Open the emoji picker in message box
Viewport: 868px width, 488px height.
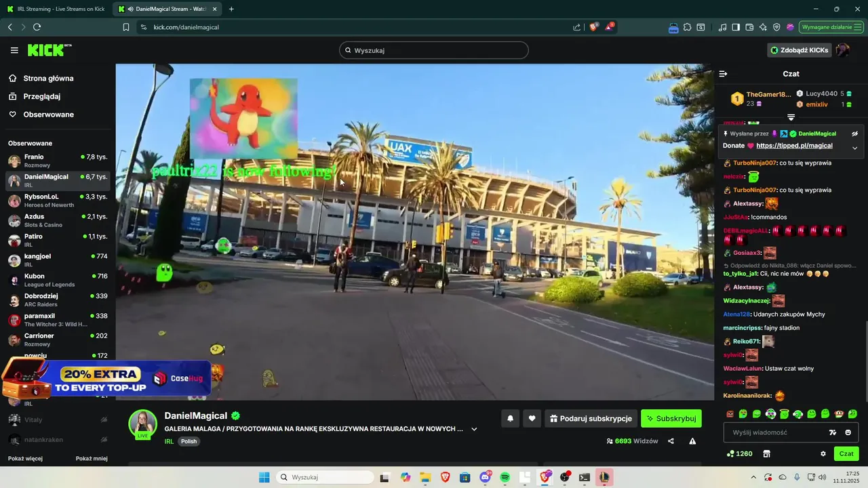(x=848, y=432)
